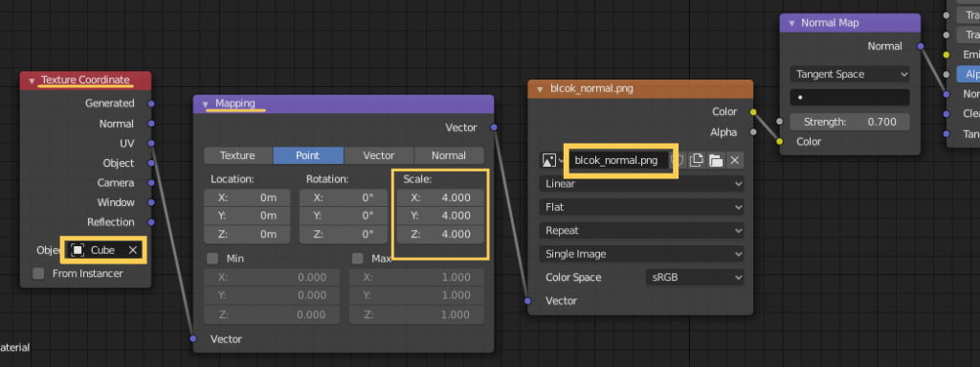Switch mapping type to Vector
The height and width of the screenshot is (367, 980).
pos(379,155)
